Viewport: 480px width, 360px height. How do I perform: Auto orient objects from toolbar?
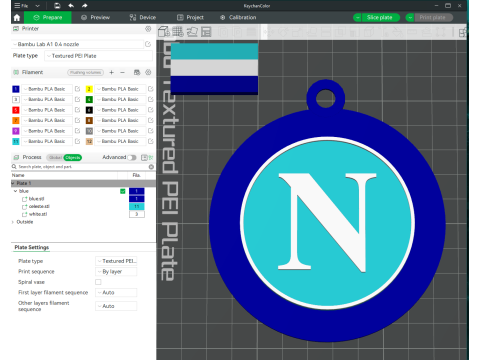pos(192,32)
